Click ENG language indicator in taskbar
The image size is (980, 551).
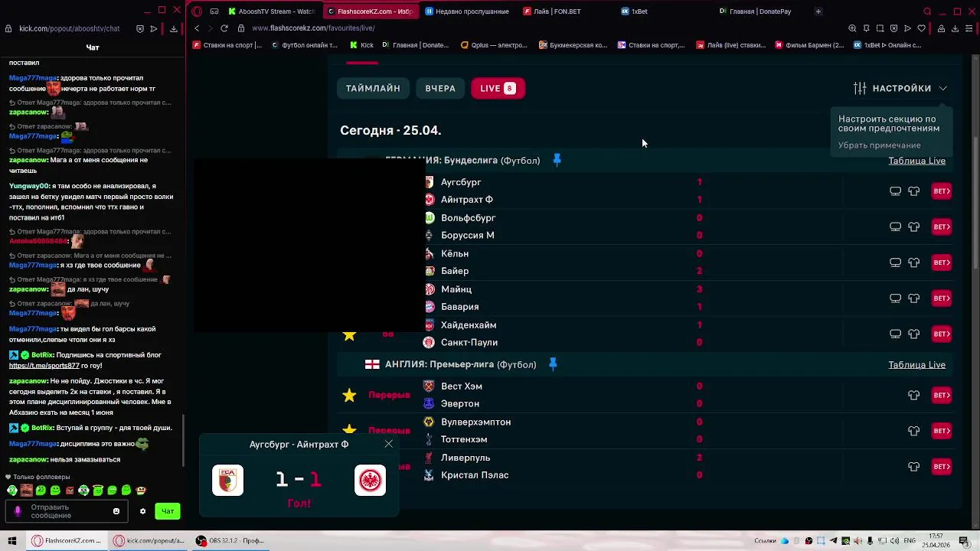[x=910, y=541]
